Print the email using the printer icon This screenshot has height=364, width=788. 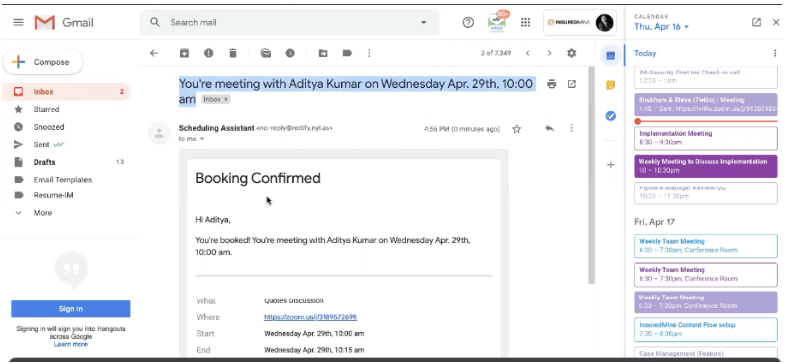pos(552,84)
